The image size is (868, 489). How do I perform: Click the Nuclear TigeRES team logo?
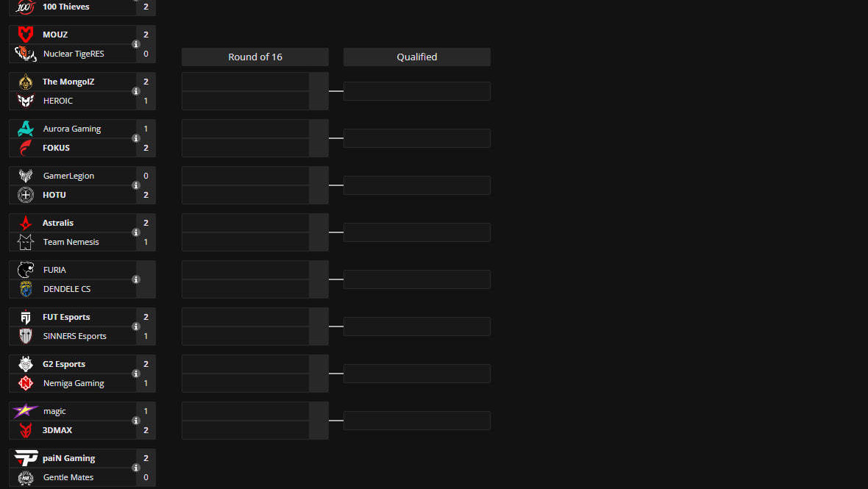tap(26, 54)
